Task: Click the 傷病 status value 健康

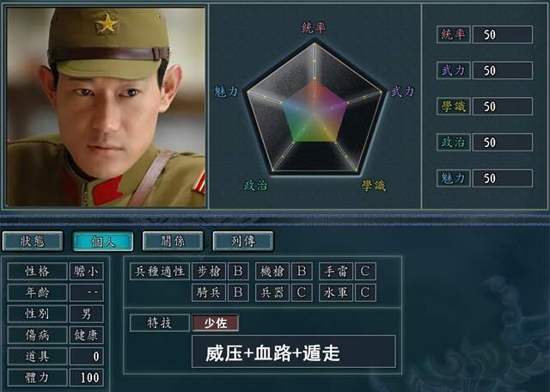Action: [x=87, y=335]
